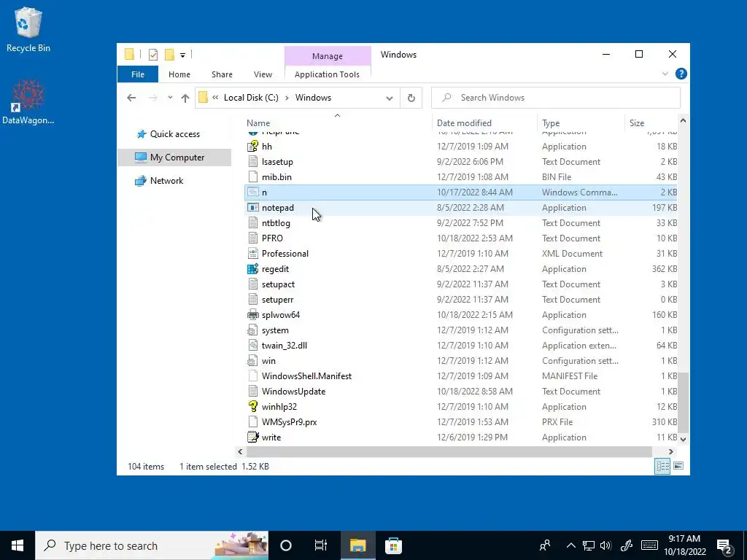The image size is (747, 560).
Task: Select the WMSysPr9.prx file name
Action: [289, 422]
